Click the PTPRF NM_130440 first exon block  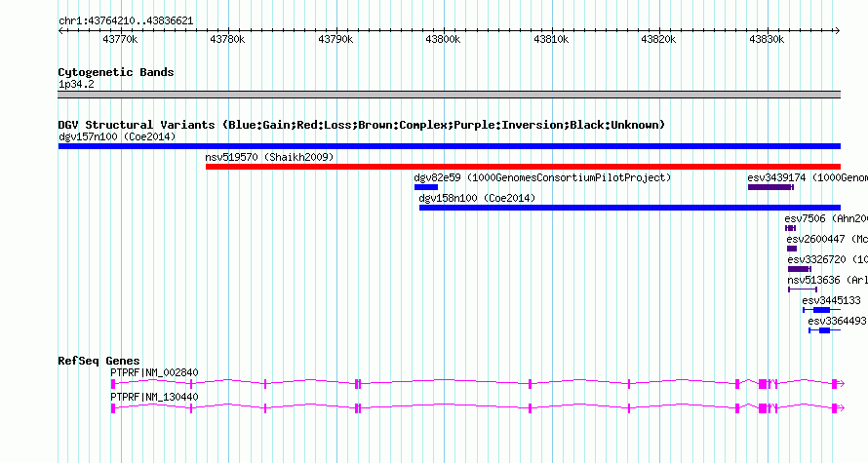[113, 408]
